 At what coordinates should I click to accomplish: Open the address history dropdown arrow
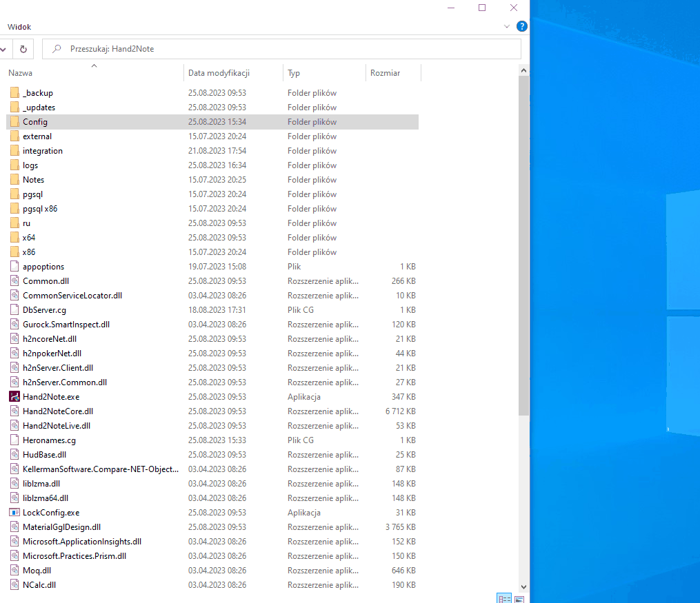coord(3,49)
